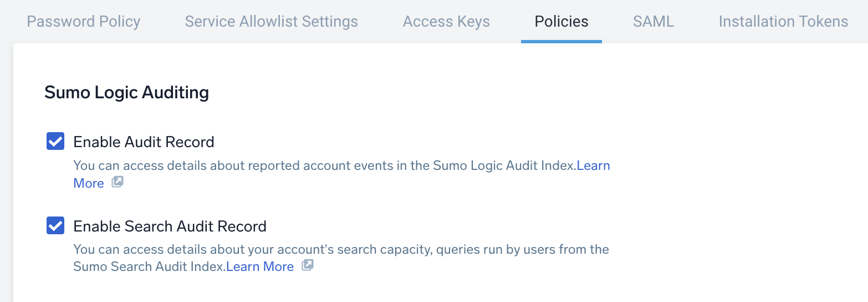Open external link icon after Audit Index Learn More
868x302 pixels.
tap(118, 182)
